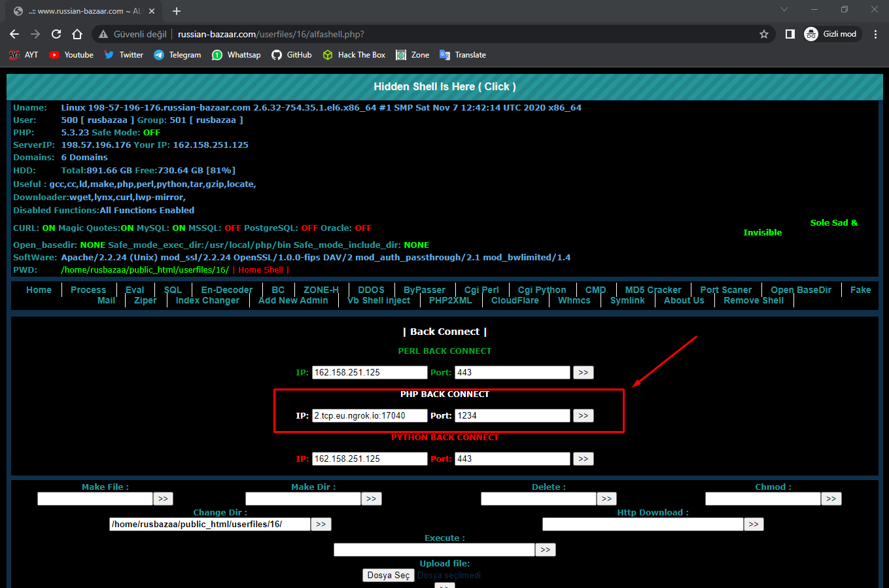Open the Cgi Python menu item

point(542,290)
